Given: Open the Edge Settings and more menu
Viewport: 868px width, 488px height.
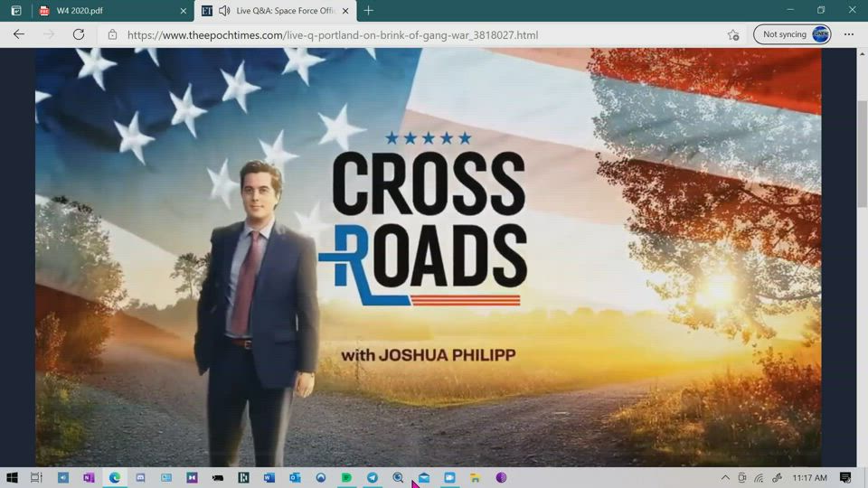Looking at the screenshot, I should click(849, 34).
